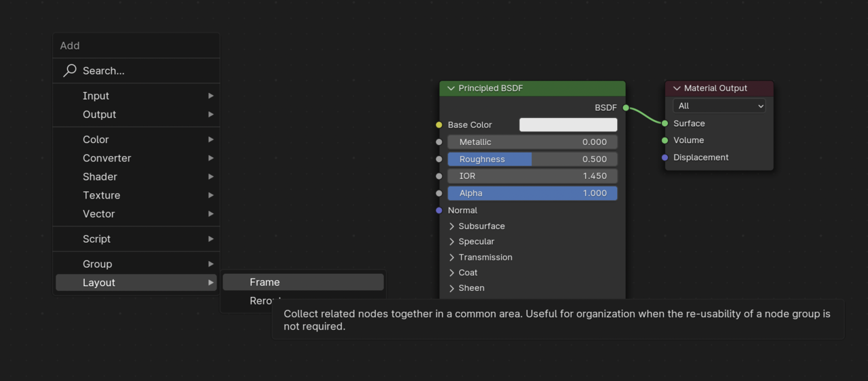Open the Base Color swatch

[568, 125]
